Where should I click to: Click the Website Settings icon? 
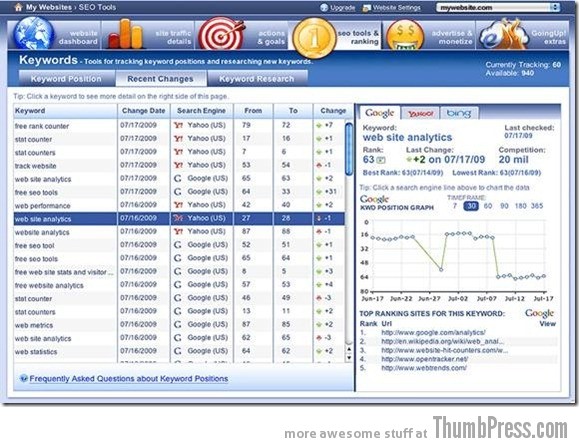pyautogui.click(x=366, y=8)
